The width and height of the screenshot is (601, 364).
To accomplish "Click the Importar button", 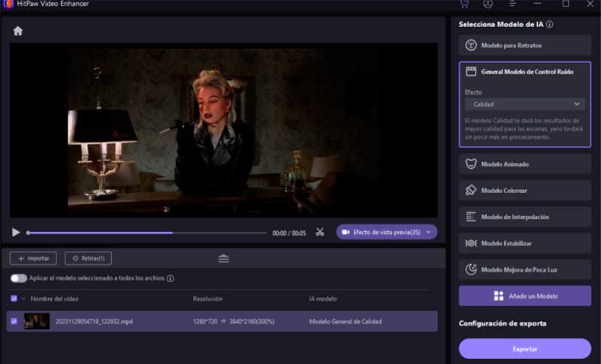I will point(33,258).
